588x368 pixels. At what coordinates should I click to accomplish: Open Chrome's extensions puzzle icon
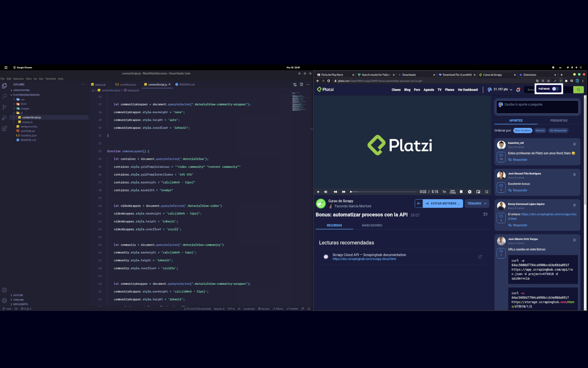pyautogui.click(x=566, y=81)
